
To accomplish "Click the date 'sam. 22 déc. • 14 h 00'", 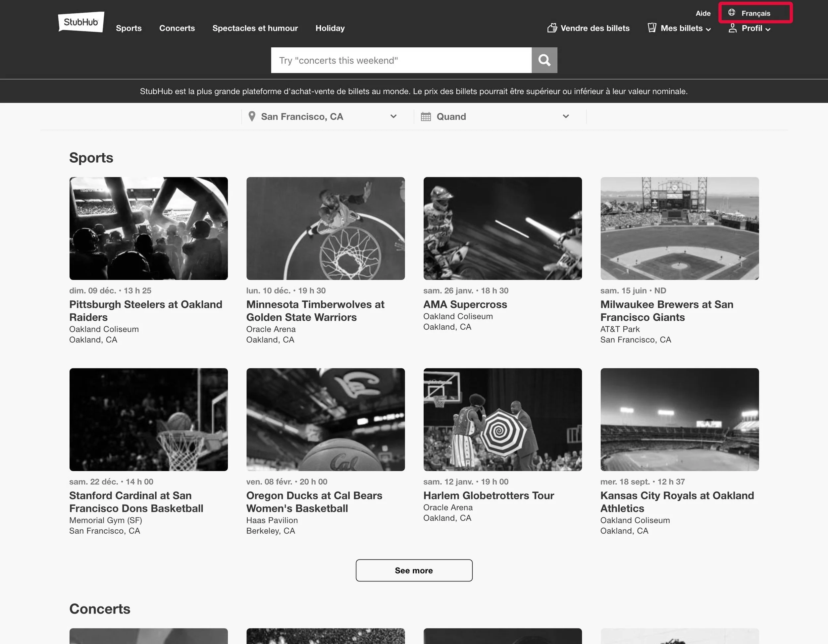I will point(111,482).
